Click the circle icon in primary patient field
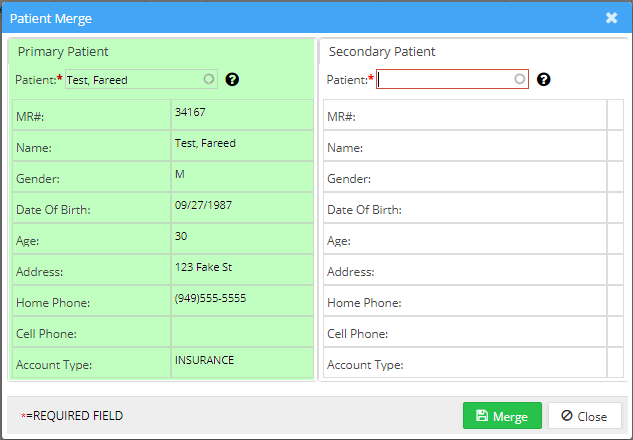Screen dimensions: 633x440 click(208, 79)
